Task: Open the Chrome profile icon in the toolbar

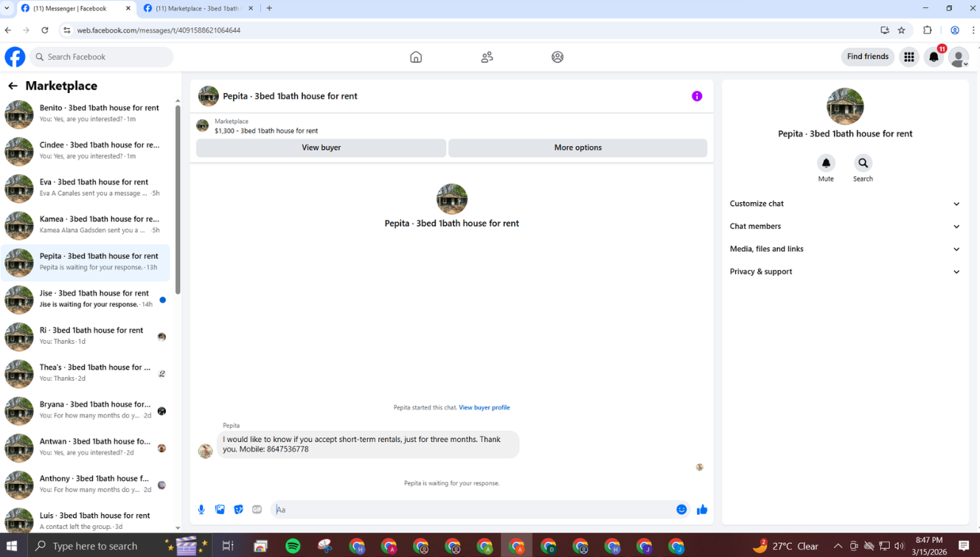Action: (955, 30)
